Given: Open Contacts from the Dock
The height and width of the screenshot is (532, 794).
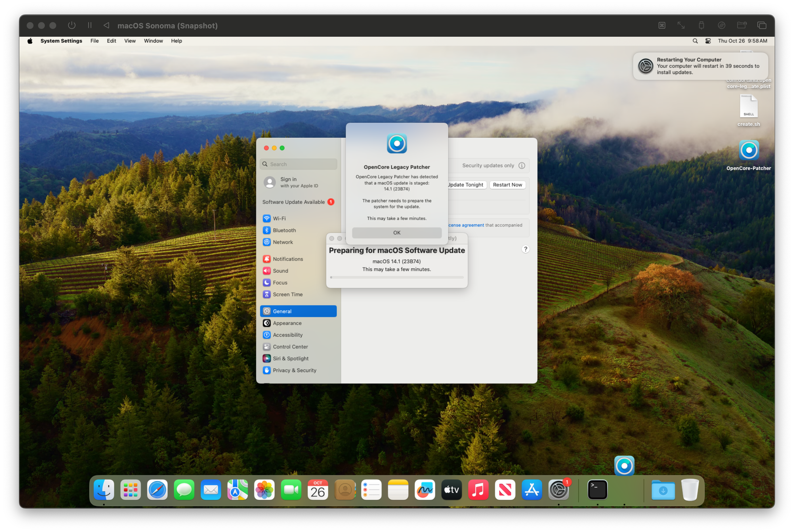Looking at the screenshot, I should click(x=345, y=490).
